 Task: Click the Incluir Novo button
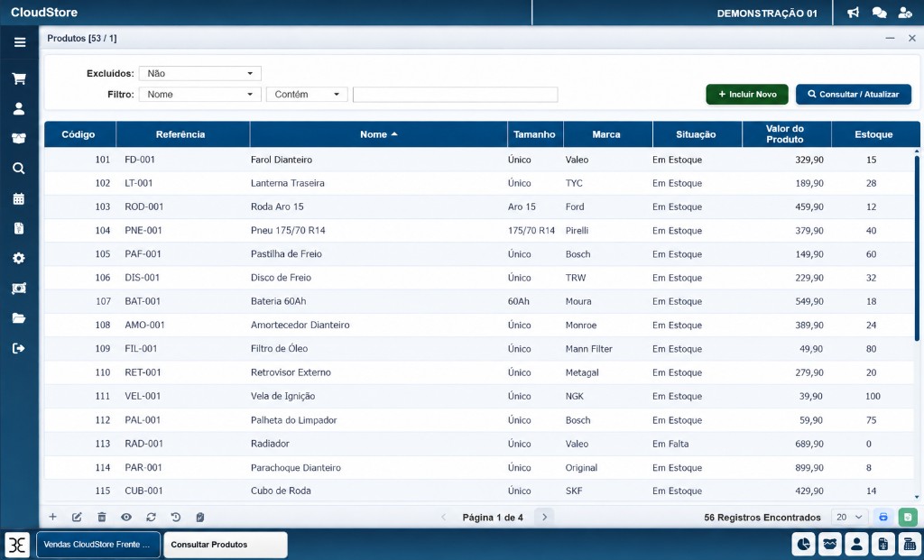tap(747, 94)
